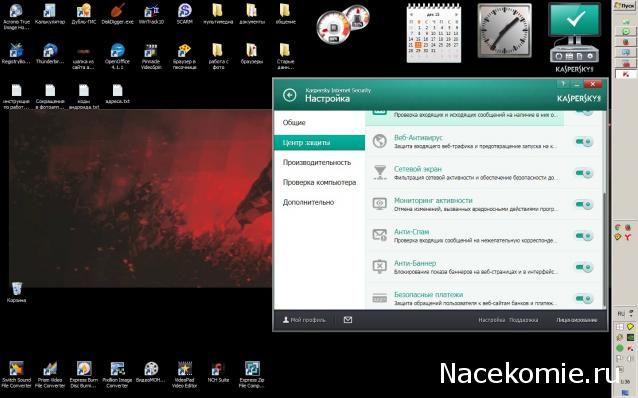Open the Пуск start button
The width and height of the screenshot is (638, 398).
pos(625,6)
